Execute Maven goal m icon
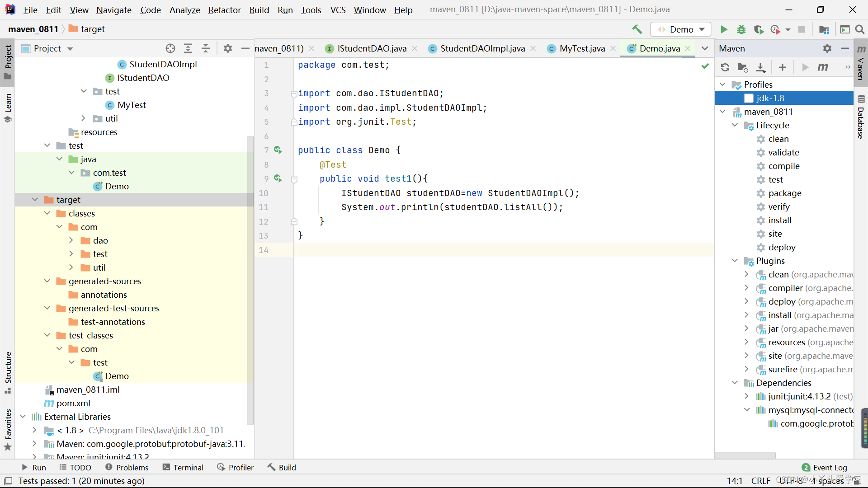 (x=823, y=67)
